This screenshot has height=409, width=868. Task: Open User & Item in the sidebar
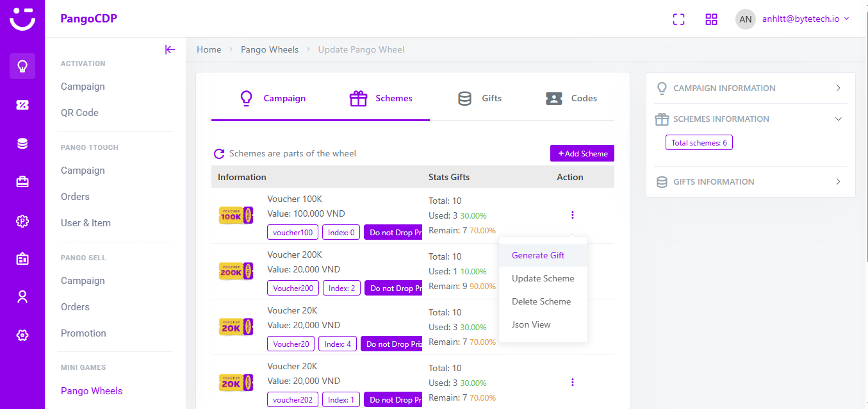click(86, 223)
